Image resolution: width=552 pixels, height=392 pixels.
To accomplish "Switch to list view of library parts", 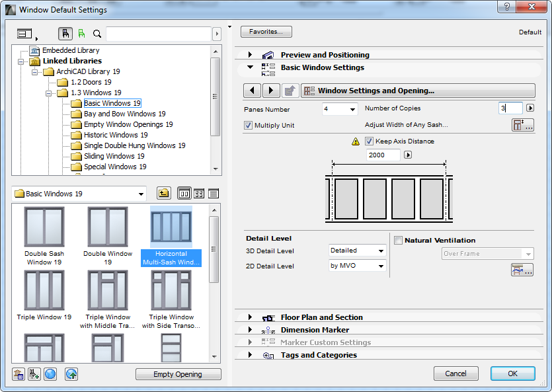I will pyautogui.click(x=214, y=193).
